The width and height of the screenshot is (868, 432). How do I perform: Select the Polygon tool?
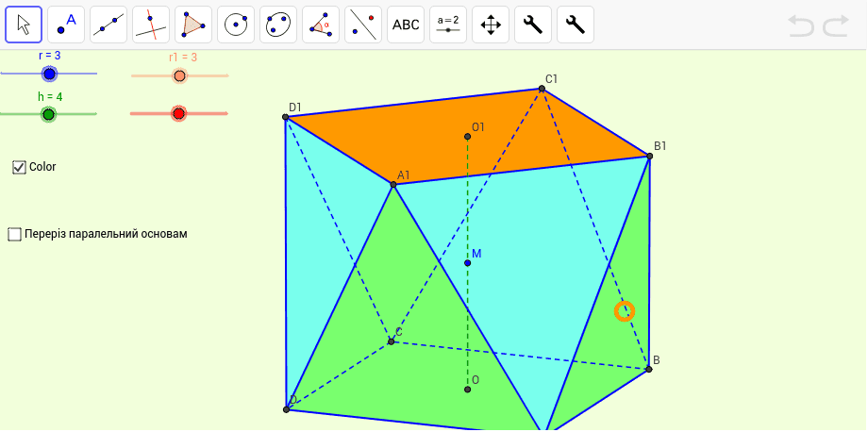click(193, 25)
